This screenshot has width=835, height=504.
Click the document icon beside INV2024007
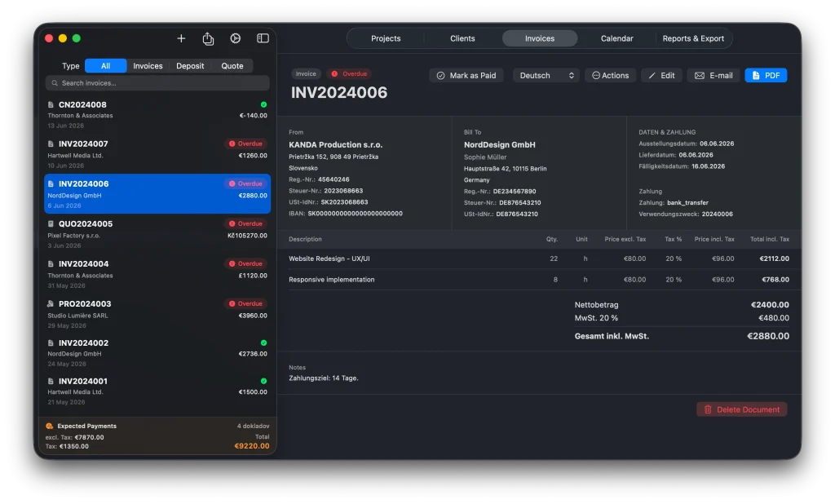[x=51, y=144]
